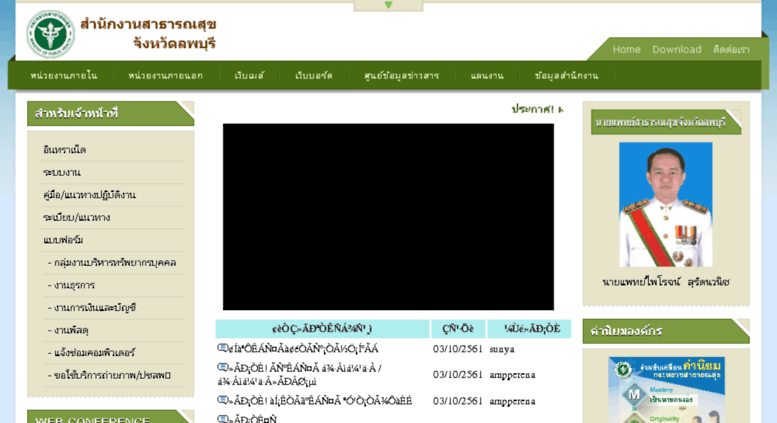
Task: Click the name นายแพทย์ไพโรจน์ สุรัตนวนิช
Action: (666, 282)
